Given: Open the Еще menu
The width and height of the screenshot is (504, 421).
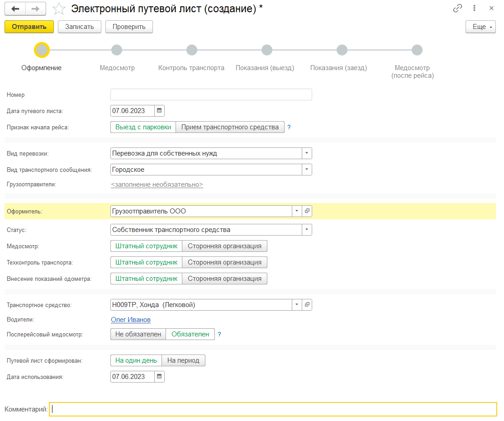Looking at the screenshot, I should [x=481, y=27].
